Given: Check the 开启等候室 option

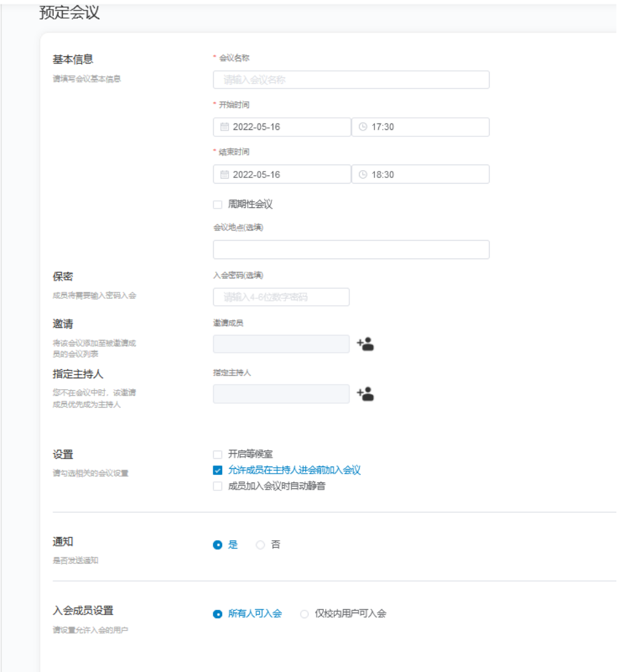Looking at the screenshot, I should click(218, 454).
